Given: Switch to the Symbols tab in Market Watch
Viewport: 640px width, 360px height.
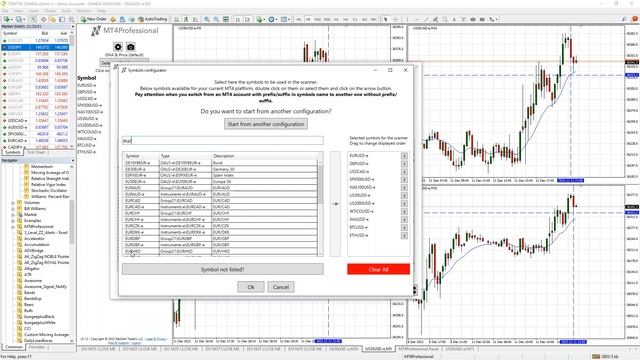Looking at the screenshot, I should (x=13, y=152).
